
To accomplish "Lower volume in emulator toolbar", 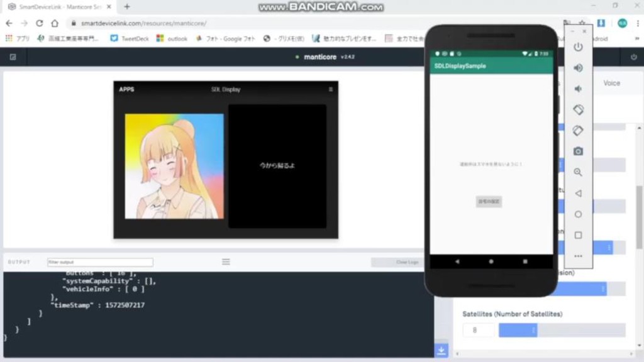I will [578, 89].
